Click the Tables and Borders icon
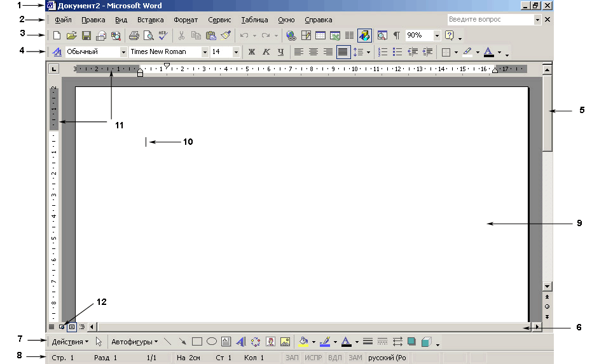599x364 pixels. tap(306, 36)
